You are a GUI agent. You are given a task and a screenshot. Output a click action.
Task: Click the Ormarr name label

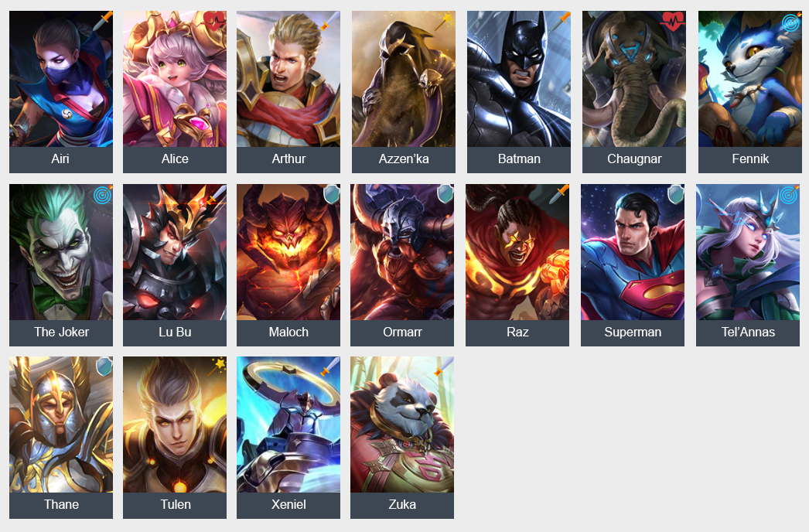tap(402, 332)
